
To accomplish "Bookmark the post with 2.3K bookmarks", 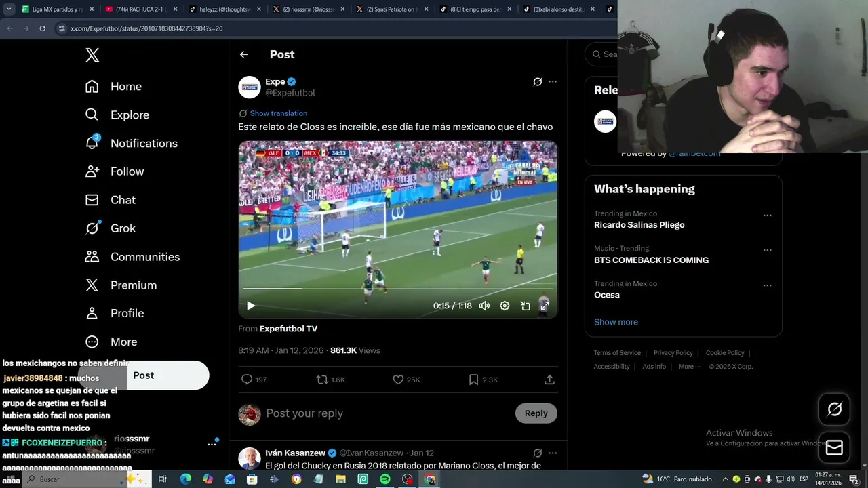I will click(483, 380).
